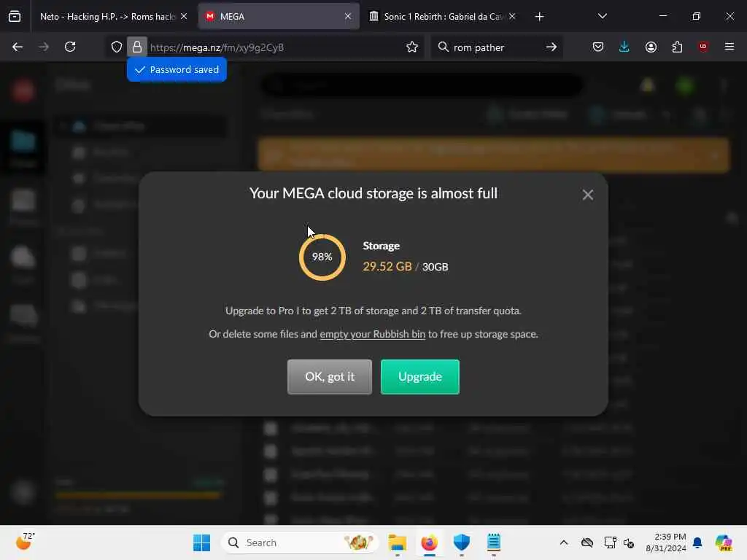Click the green Upgrade button

[419, 377]
